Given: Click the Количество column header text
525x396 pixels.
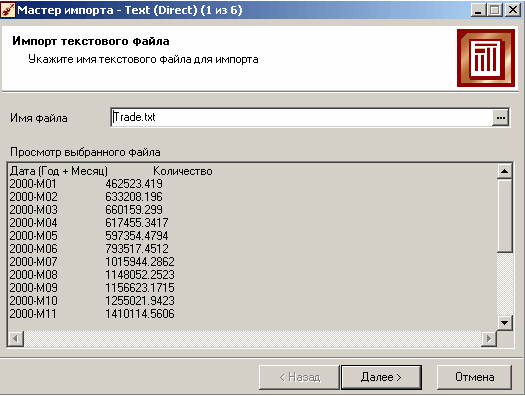Looking at the screenshot, I should coord(183,171).
